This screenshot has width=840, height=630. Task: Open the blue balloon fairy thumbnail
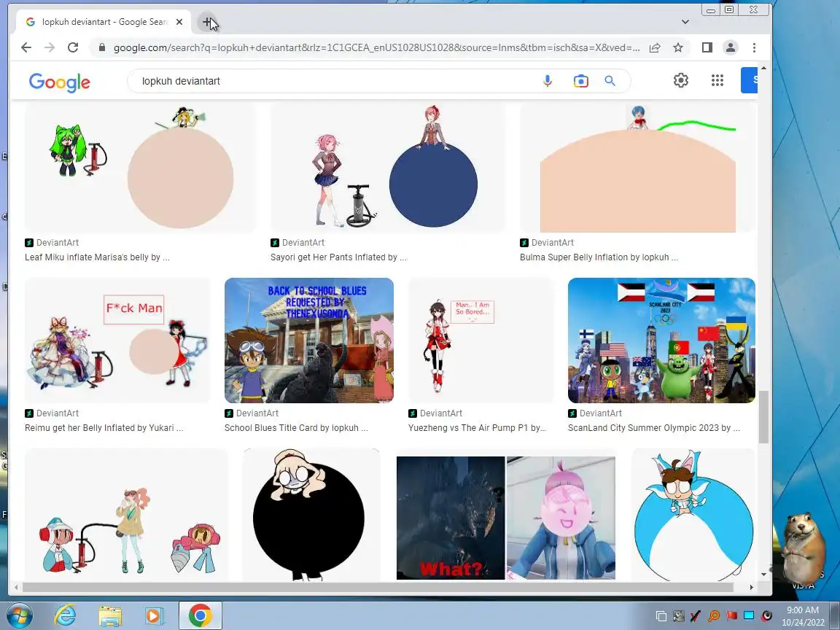pyautogui.click(x=693, y=515)
